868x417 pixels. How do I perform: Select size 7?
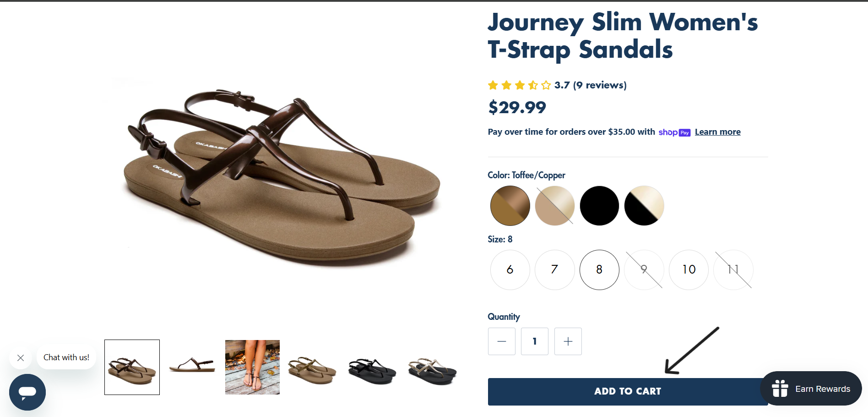click(x=554, y=270)
